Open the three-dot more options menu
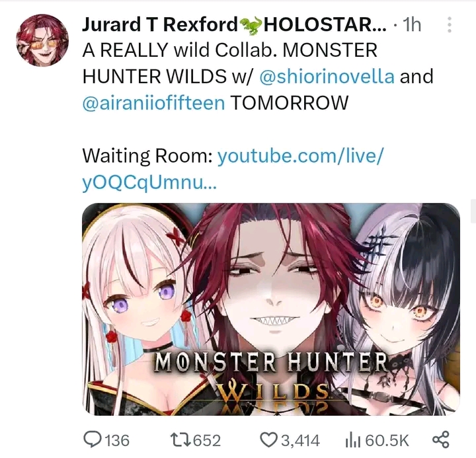This screenshot has width=476, height=458. click(450, 24)
